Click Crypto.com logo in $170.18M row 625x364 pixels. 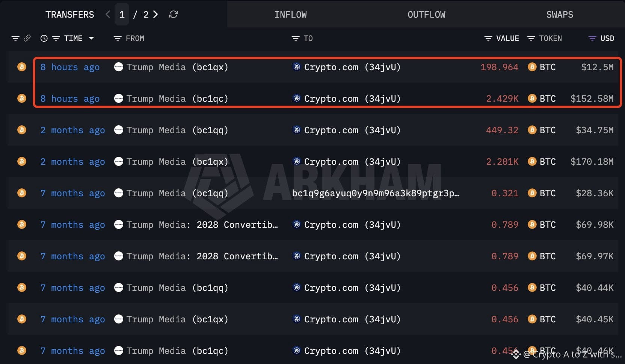click(297, 161)
